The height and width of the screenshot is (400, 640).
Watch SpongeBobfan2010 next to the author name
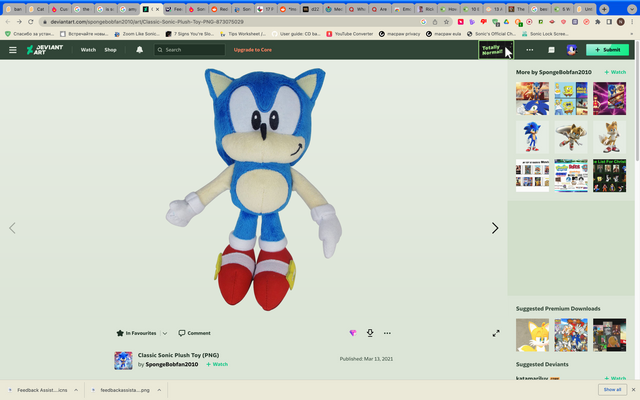[x=217, y=364]
